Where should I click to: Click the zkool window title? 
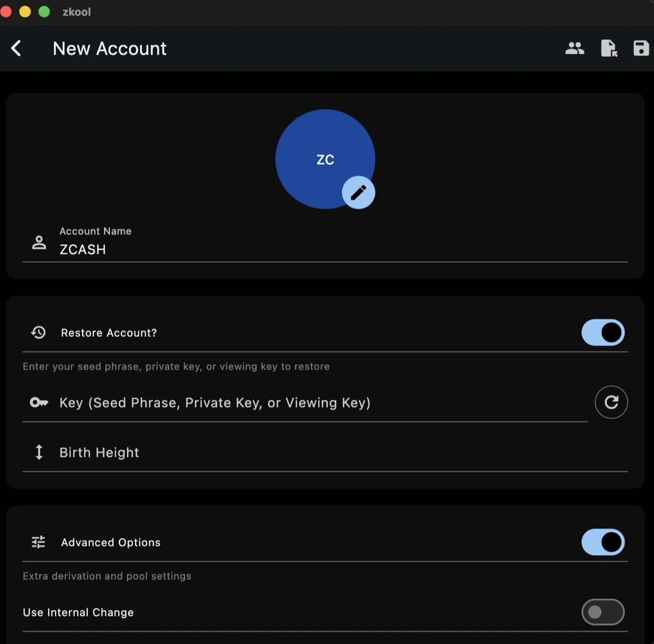76,11
